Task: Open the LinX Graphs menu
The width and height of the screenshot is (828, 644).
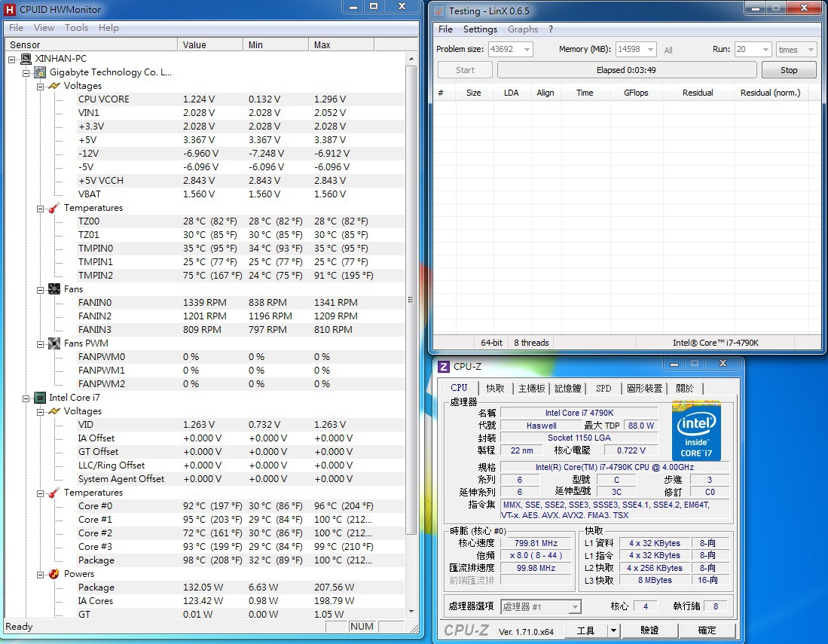Action: point(523,29)
